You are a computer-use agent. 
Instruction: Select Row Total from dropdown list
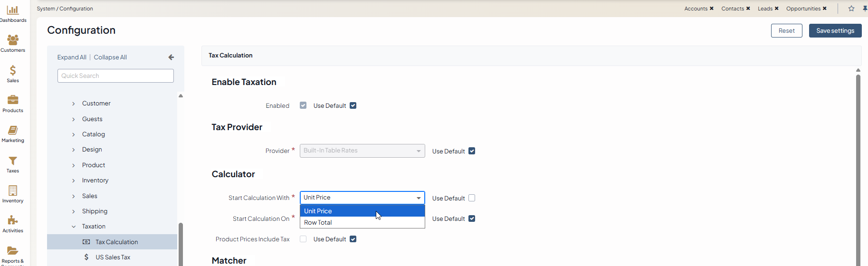(x=318, y=222)
